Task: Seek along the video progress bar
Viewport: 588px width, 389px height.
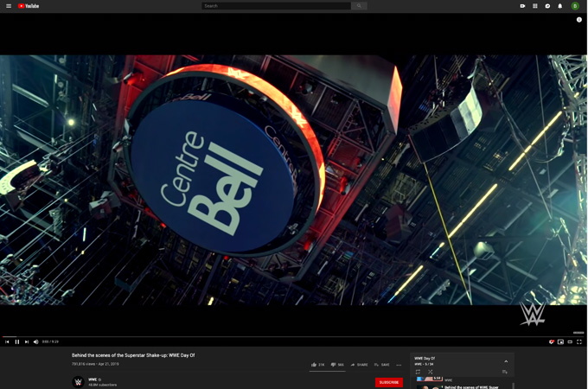Action: (x=294, y=336)
